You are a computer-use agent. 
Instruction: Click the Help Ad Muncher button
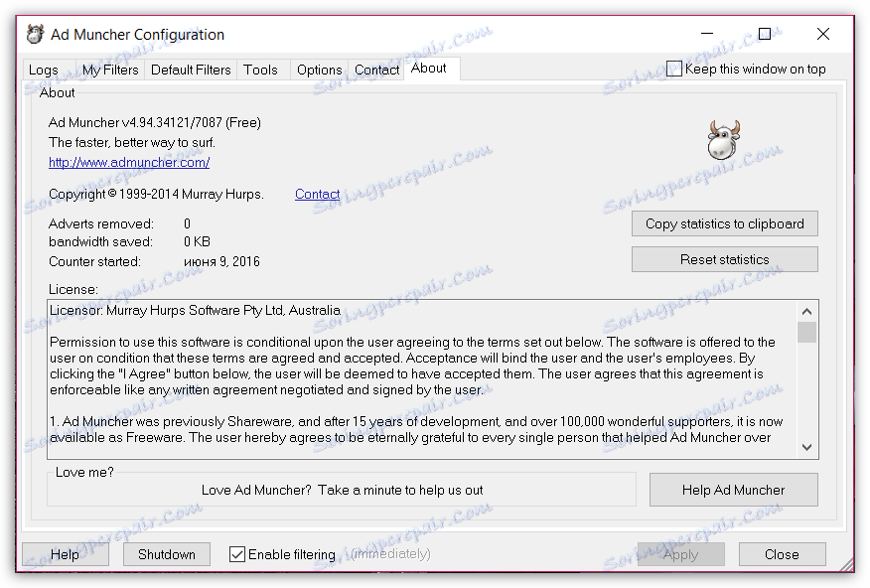pyautogui.click(x=734, y=490)
